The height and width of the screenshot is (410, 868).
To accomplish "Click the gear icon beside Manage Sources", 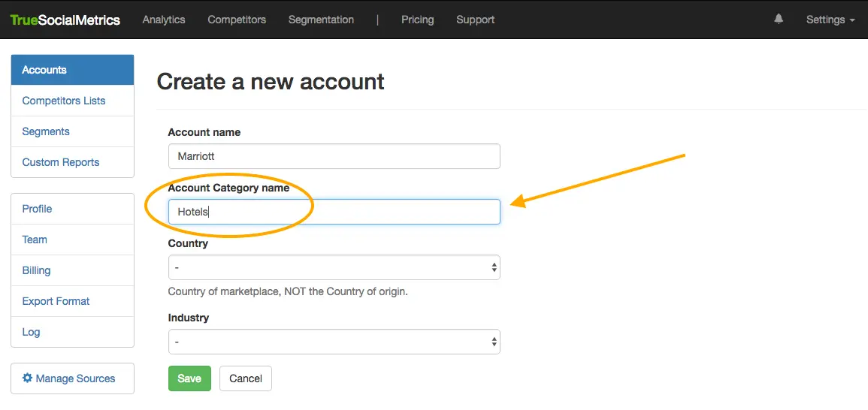I will (x=27, y=378).
